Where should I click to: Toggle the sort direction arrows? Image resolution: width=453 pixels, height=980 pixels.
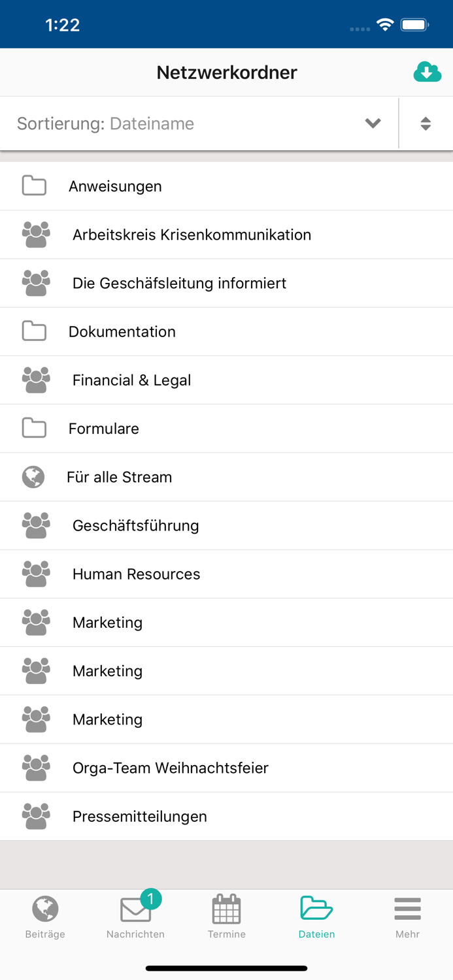[x=426, y=123]
